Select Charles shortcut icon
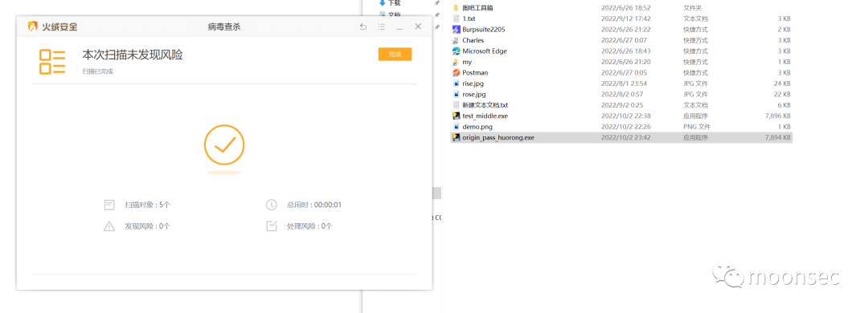 click(x=457, y=40)
